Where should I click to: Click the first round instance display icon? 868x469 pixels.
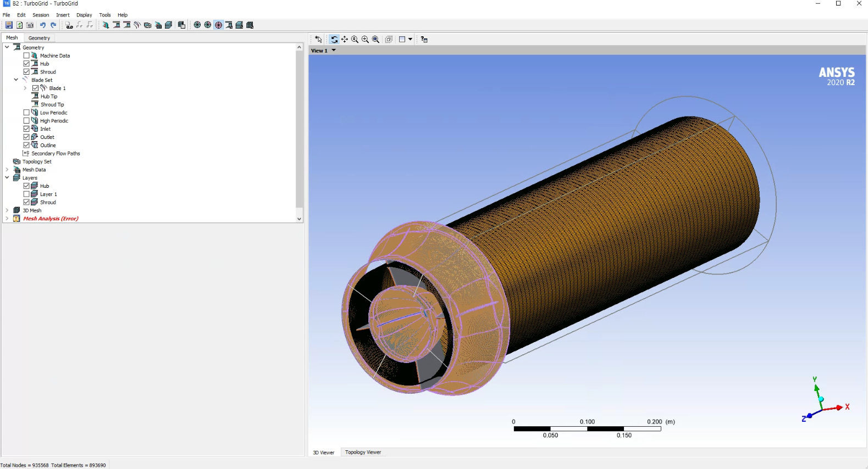pos(197,25)
